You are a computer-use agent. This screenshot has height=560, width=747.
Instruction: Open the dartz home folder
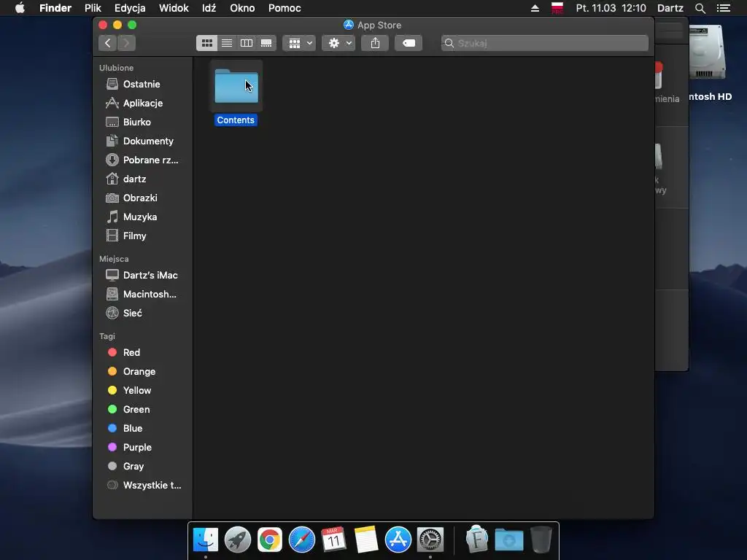click(134, 179)
